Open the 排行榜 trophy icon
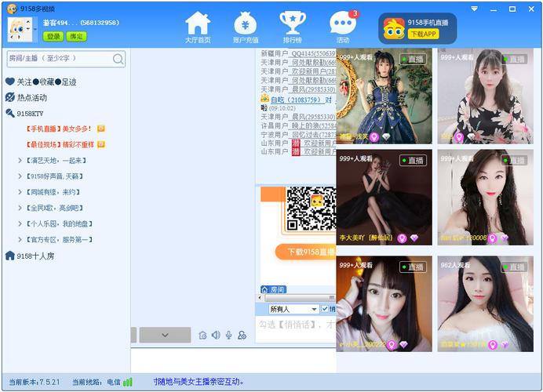This screenshot has width=543, height=392. click(293, 23)
